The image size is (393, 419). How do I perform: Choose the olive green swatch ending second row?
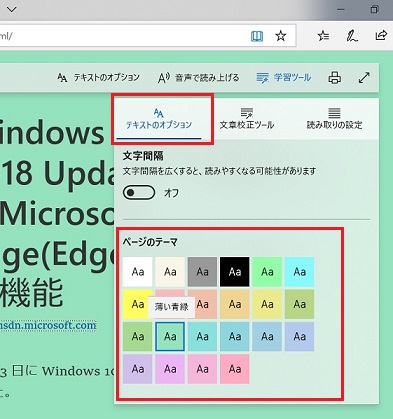(x=299, y=304)
